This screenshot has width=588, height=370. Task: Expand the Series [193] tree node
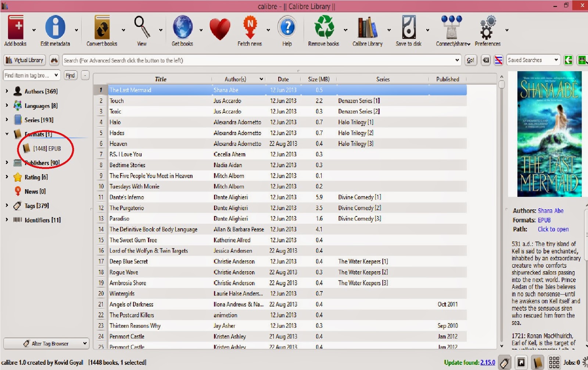[7, 119]
